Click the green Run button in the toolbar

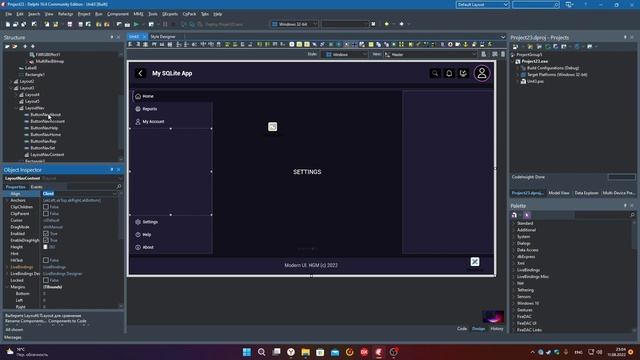coord(136,24)
